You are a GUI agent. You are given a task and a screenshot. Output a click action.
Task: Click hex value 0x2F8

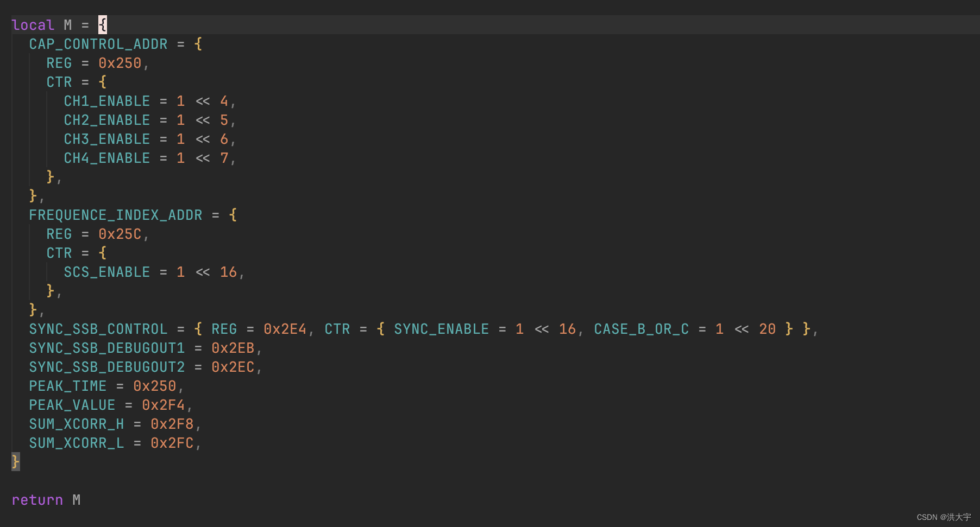click(172, 424)
